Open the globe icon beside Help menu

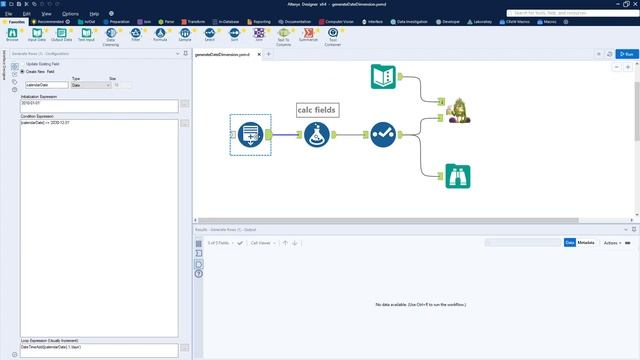pyautogui.click(x=111, y=13)
